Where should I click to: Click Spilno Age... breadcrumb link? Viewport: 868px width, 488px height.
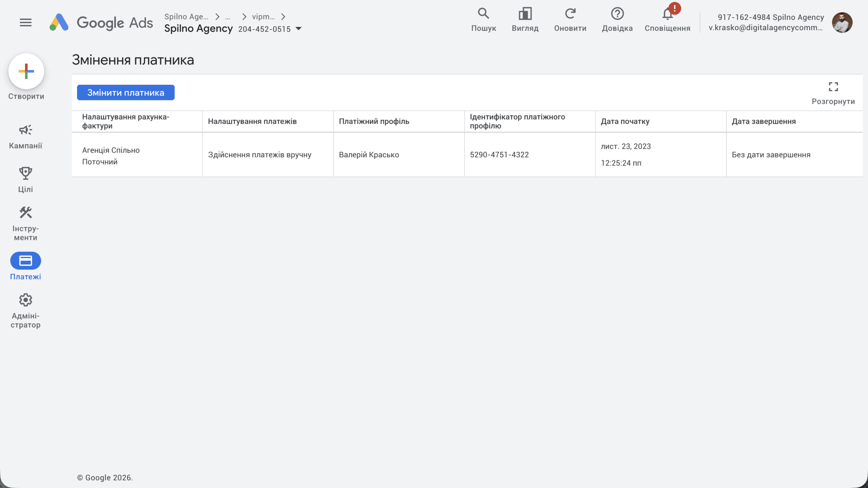pyautogui.click(x=186, y=17)
